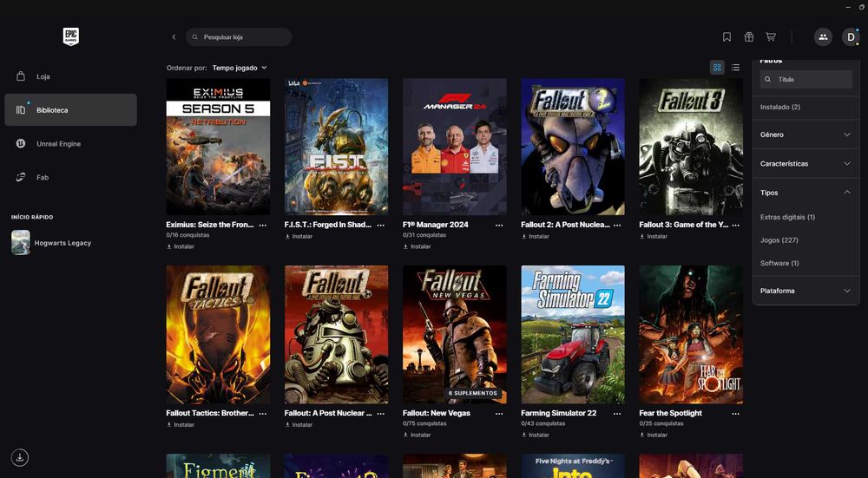Viewport: 868px width, 478px height.
Task: Install Fallout Tactics
Action: click(x=181, y=425)
